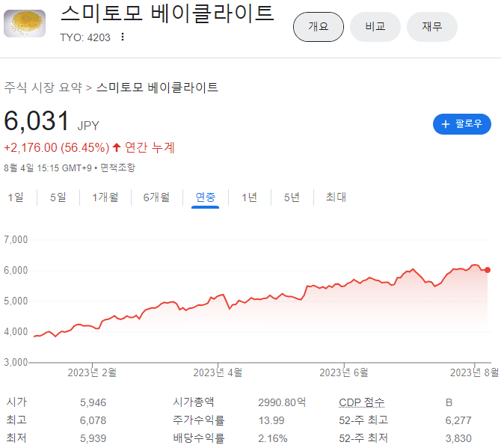
Task: Switch chart to 6개월 range
Action: pos(156,197)
